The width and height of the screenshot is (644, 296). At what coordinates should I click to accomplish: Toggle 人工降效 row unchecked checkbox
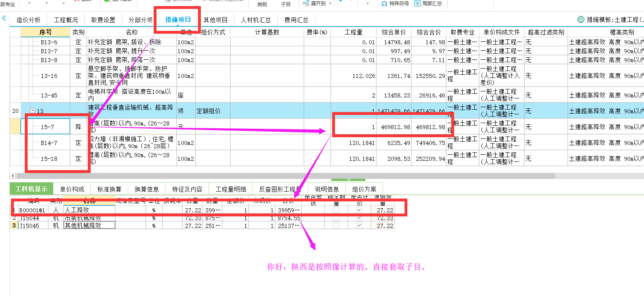336,210
